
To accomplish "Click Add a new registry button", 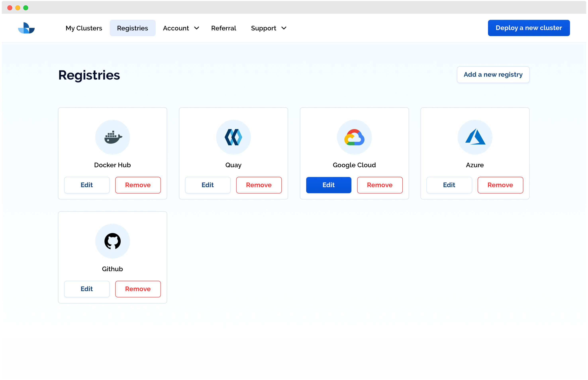I will 493,75.
